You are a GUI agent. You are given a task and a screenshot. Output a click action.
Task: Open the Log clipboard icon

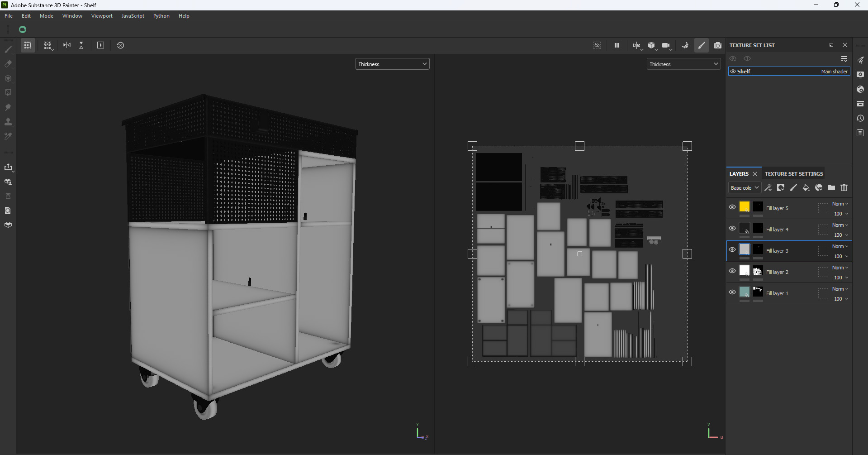860,133
